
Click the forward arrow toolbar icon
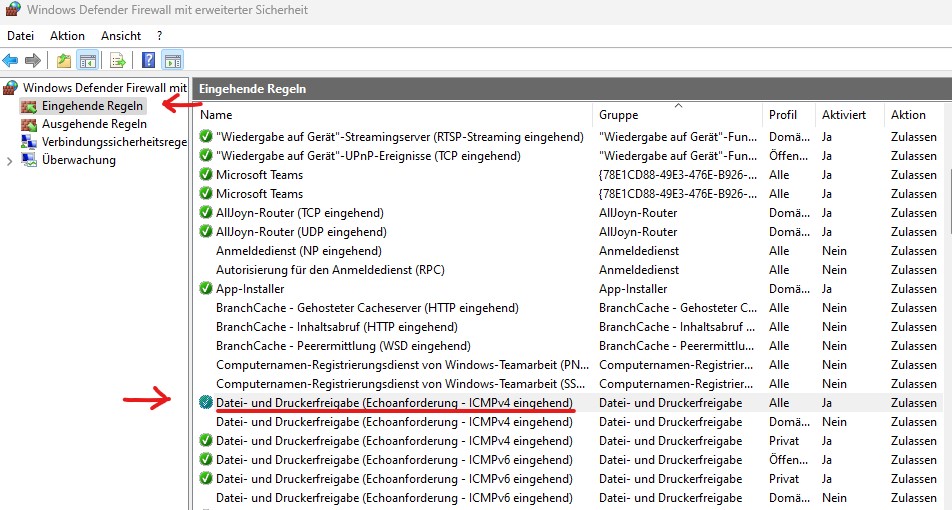tap(33, 60)
